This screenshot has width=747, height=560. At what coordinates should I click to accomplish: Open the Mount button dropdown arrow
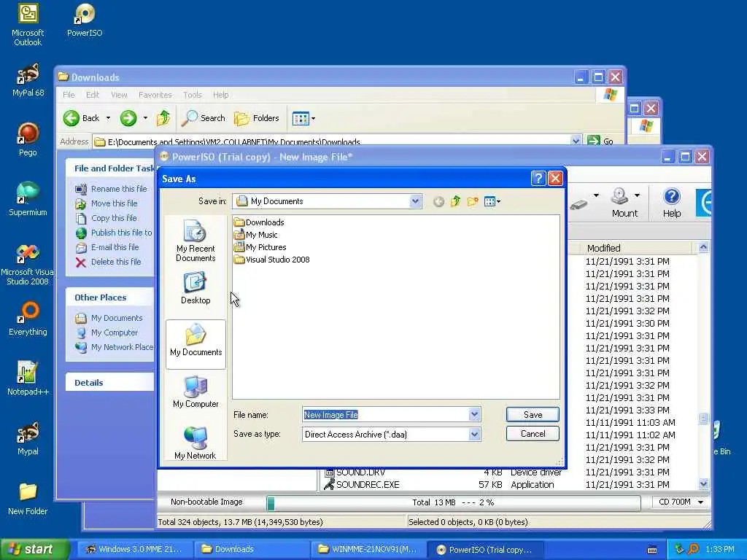(637, 195)
